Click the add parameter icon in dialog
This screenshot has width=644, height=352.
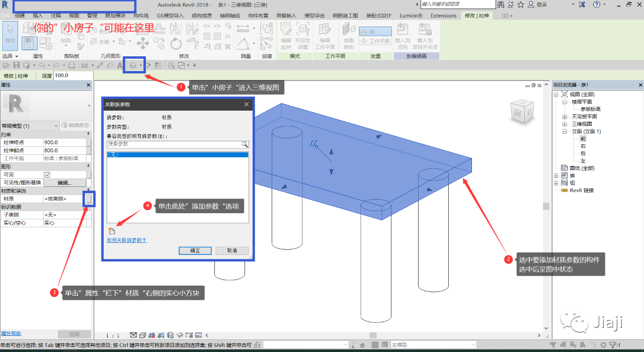pyautogui.click(x=112, y=231)
